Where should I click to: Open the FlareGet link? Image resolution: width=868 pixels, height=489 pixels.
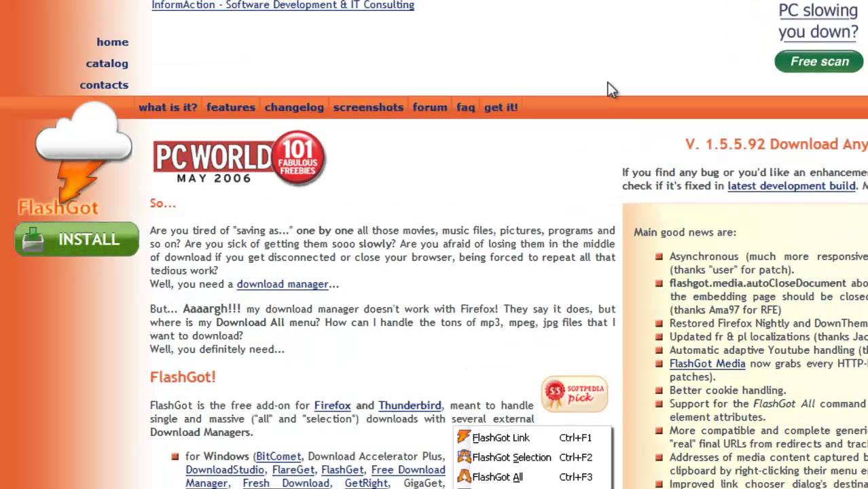(293, 470)
